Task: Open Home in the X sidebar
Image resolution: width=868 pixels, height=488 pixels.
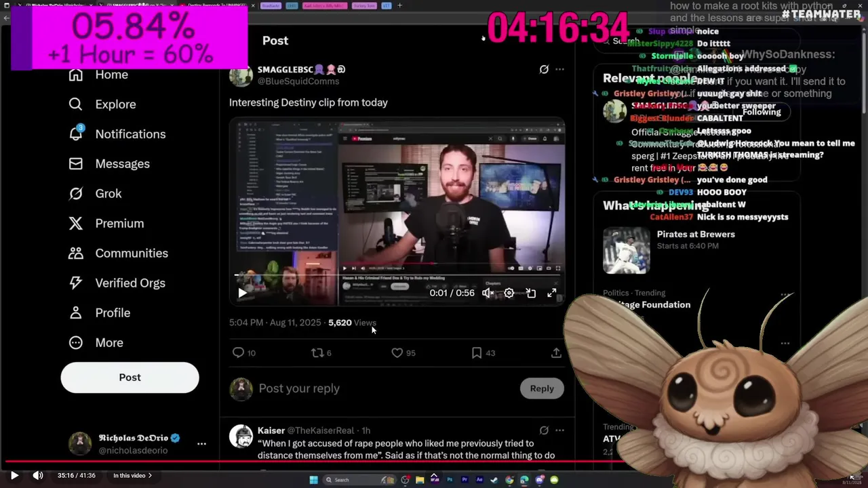Action: [98, 75]
